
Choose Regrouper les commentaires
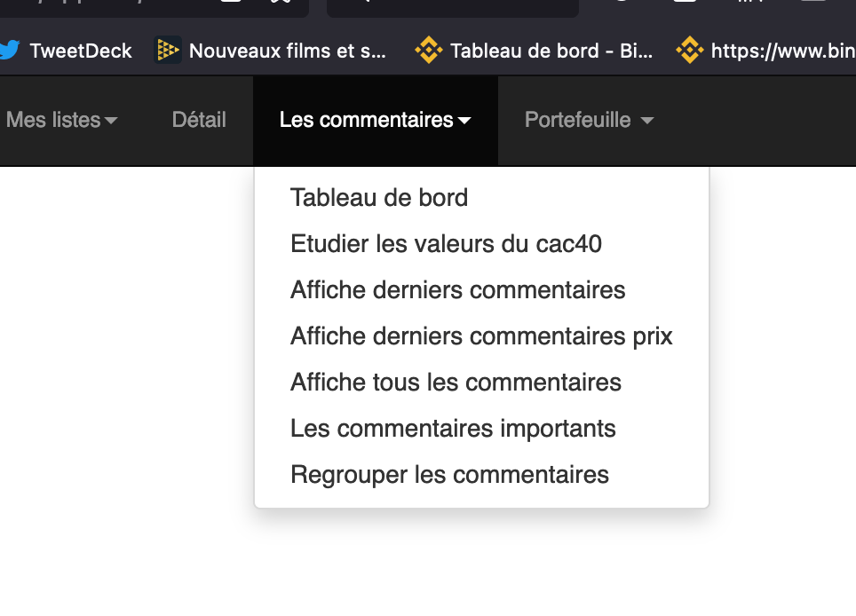(449, 475)
